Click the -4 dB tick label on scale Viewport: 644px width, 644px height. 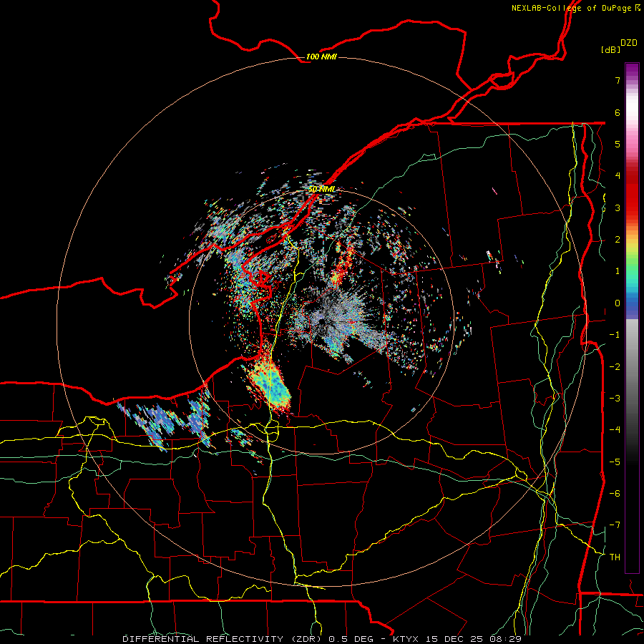[x=615, y=430]
